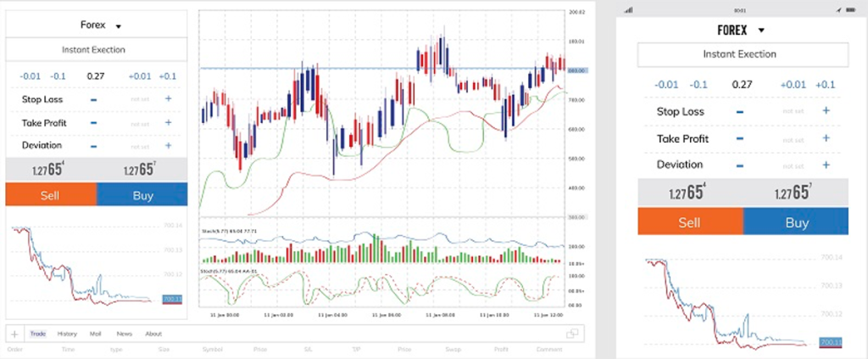Click 0.27 volume value in desktop panel

pyautogui.click(x=96, y=76)
